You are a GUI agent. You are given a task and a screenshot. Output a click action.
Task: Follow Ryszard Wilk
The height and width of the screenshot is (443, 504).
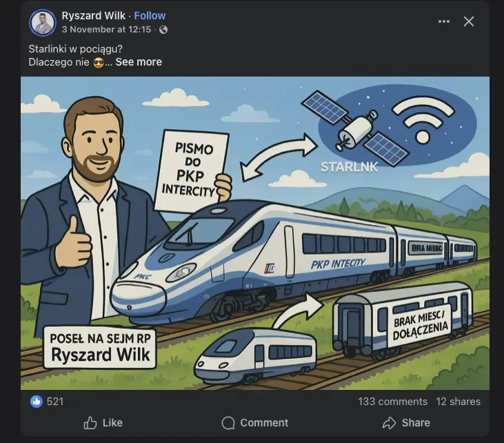[150, 15]
